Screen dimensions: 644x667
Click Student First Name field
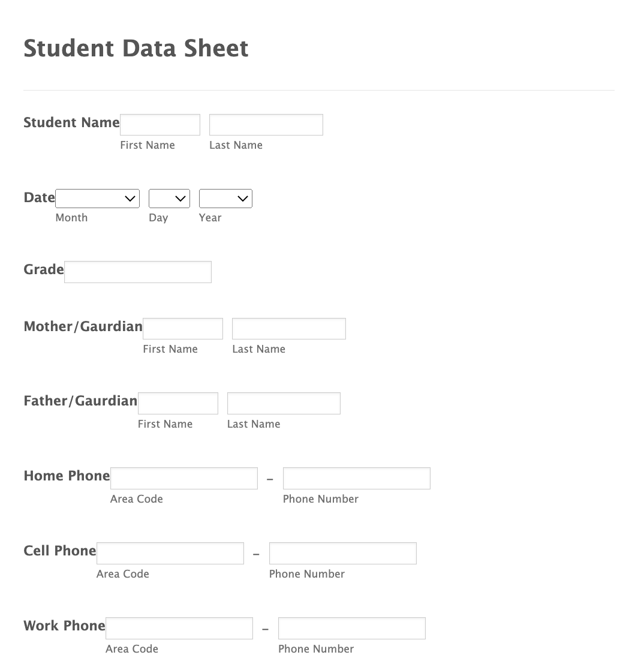pyautogui.click(x=160, y=125)
